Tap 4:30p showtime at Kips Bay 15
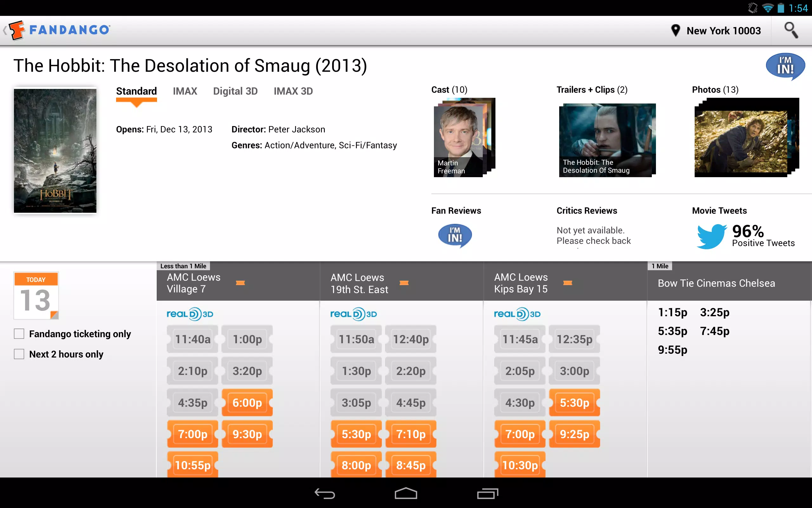 pyautogui.click(x=520, y=403)
